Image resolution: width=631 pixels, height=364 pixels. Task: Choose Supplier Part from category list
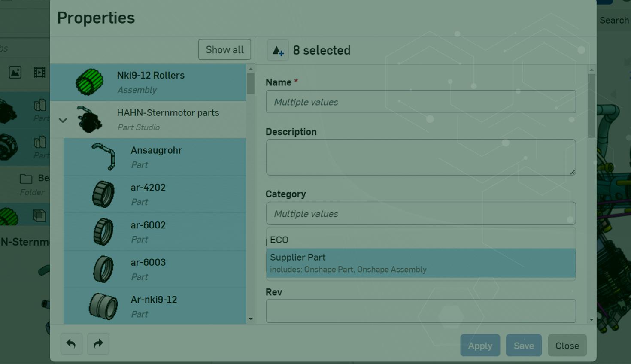(420, 263)
